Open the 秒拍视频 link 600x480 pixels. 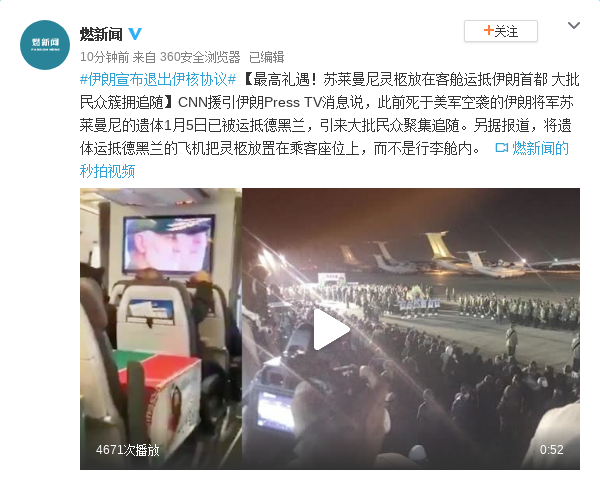pyautogui.click(x=108, y=171)
